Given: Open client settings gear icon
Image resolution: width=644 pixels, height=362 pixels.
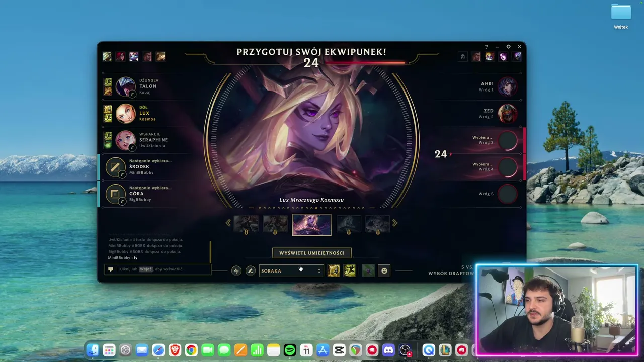Looking at the screenshot, I should (508, 47).
